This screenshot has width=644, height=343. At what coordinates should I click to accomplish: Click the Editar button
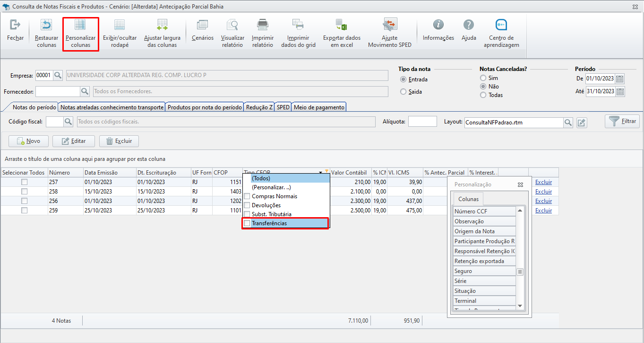point(74,141)
